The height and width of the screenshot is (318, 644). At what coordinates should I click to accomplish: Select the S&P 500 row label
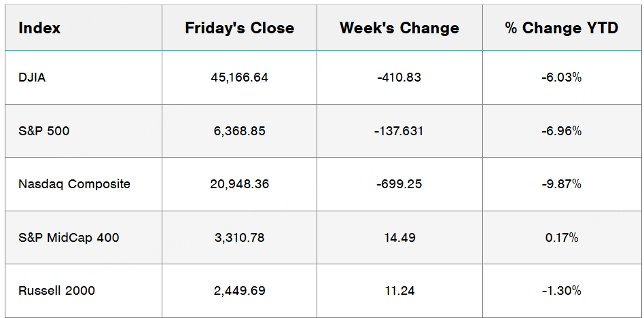coord(44,130)
